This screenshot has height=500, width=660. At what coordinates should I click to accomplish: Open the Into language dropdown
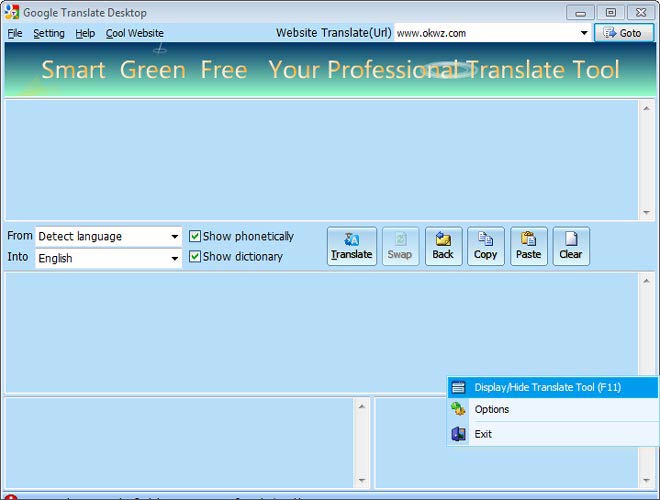[174, 259]
